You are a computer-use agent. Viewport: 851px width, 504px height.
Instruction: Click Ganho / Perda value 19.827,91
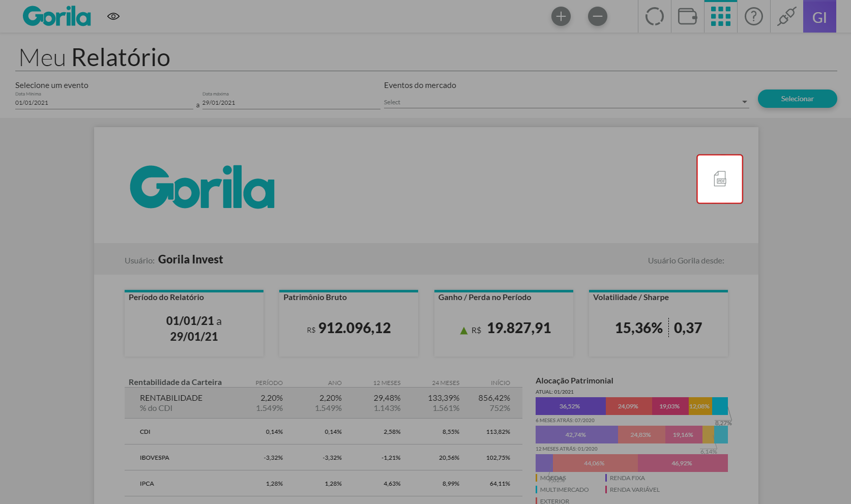(x=519, y=328)
